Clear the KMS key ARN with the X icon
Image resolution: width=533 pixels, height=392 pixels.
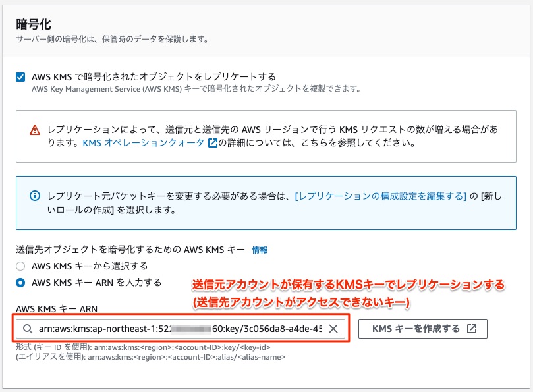point(333,329)
